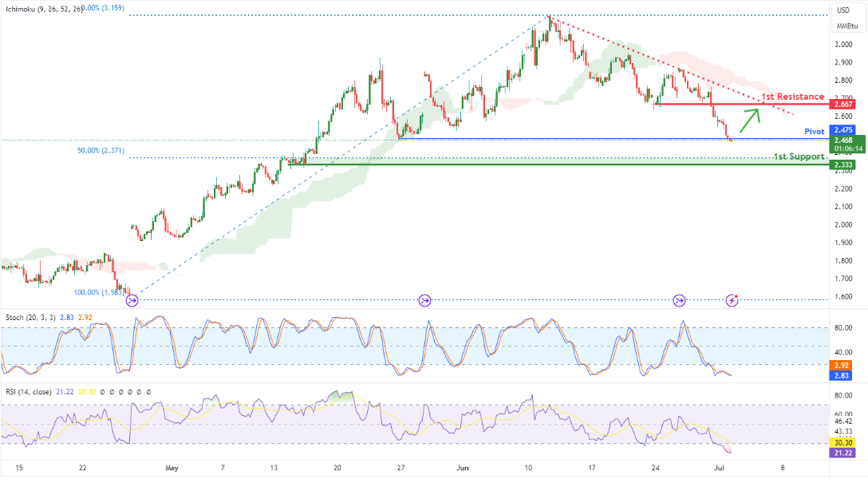Click the blue 2.83 value in Stoch legend
868x483 pixels.
pos(67,318)
